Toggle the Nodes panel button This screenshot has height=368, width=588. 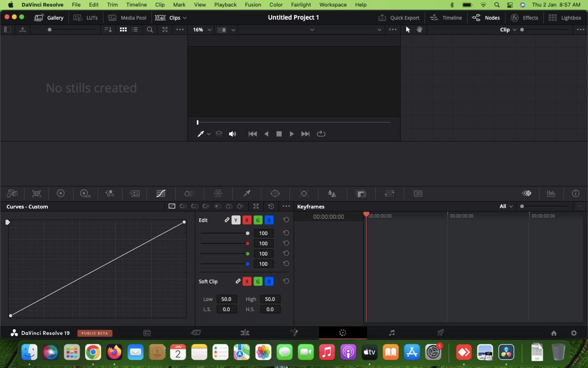[486, 18]
